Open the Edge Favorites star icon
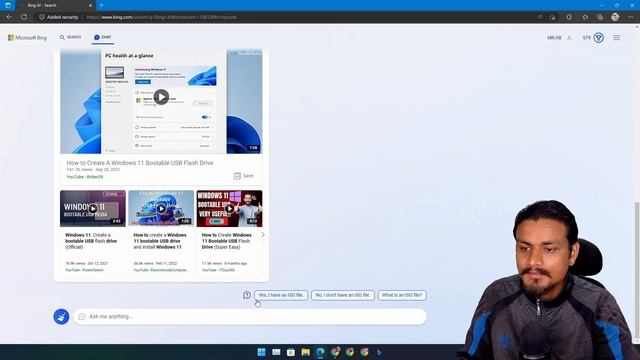 tap(585, 17)
